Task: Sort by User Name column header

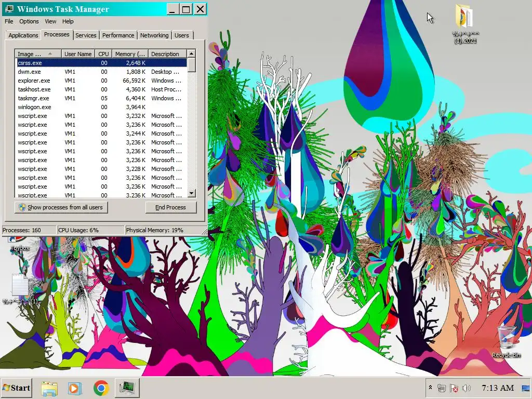Action: tap(78, 54)
